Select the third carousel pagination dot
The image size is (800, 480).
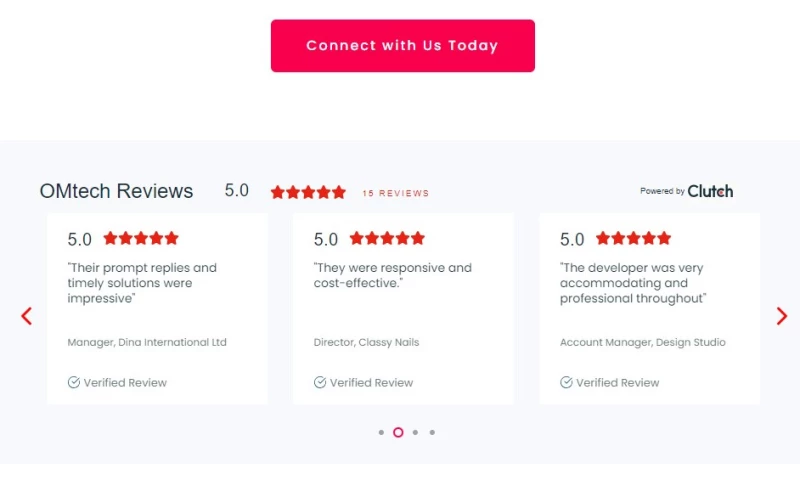[415, 433]
